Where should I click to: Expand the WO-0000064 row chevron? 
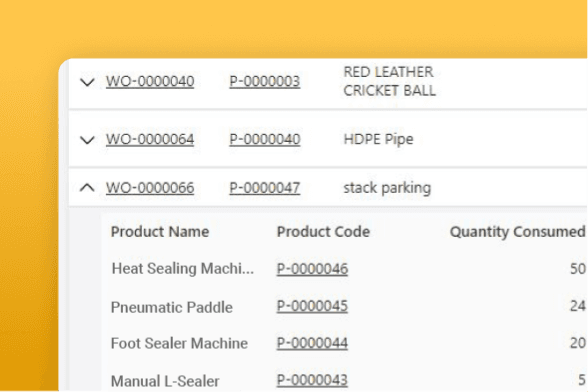tap(87, 140)
